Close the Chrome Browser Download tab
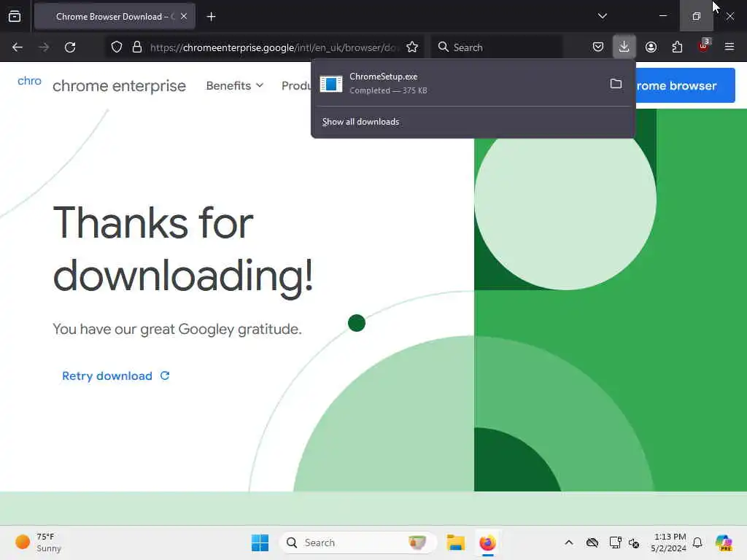Viewport: 747px width, 560px height. pos(183,17)
